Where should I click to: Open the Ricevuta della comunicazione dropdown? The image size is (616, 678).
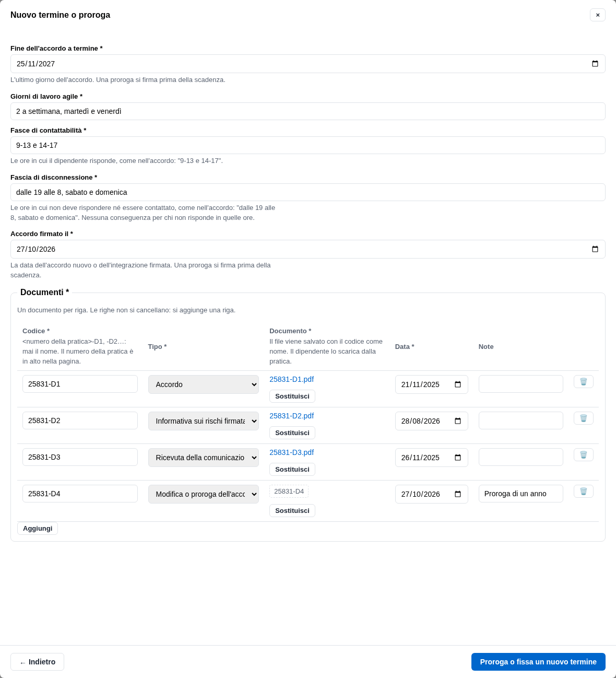(x=204, y=458)
